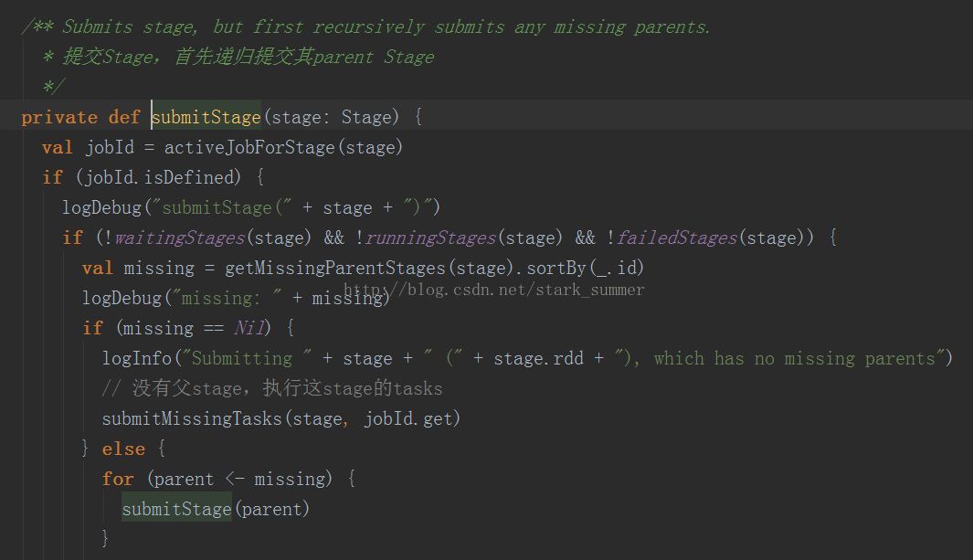Click the sortBy method call
The height and width of the screenshot is (560, 973).
click(555, 268)
